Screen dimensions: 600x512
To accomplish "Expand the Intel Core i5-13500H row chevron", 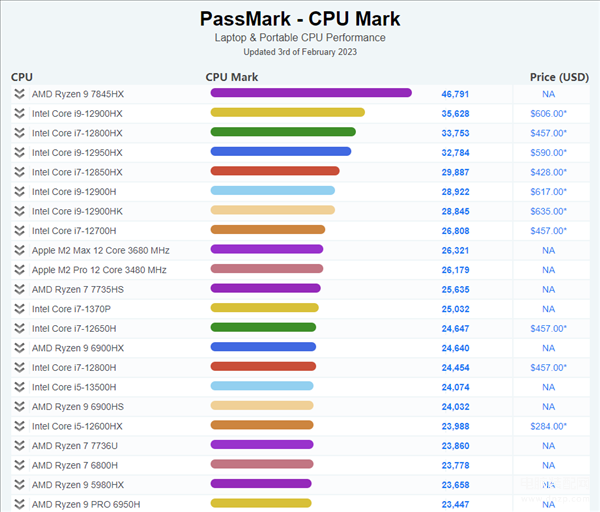I will 19,387.
